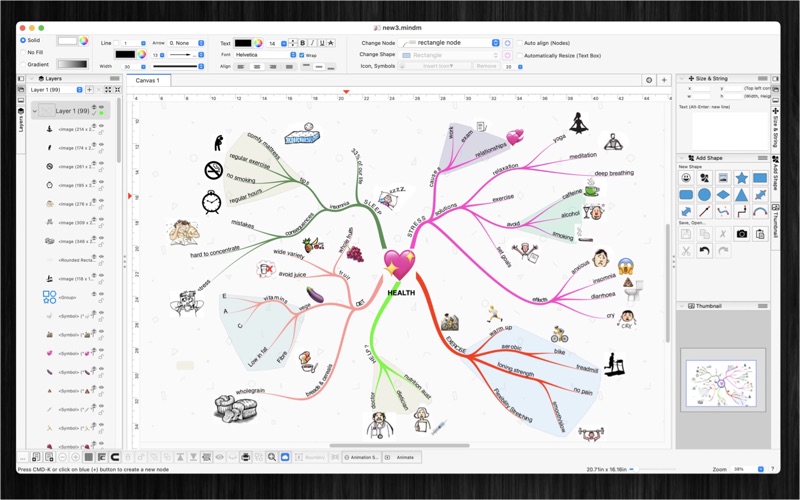The height and width of the screenshot is (500, 800).
Task: Click the blue cloud icon
Action: tap(285, 457)
